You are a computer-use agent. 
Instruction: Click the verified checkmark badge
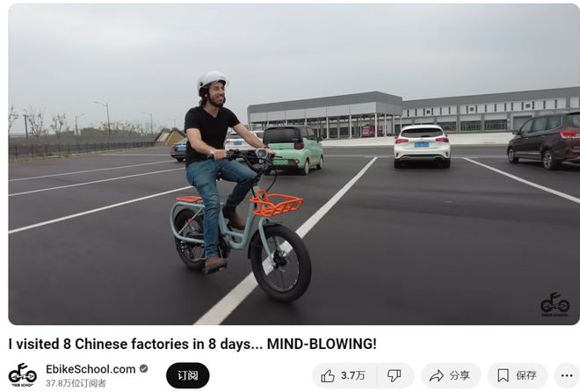click(143, 368)
